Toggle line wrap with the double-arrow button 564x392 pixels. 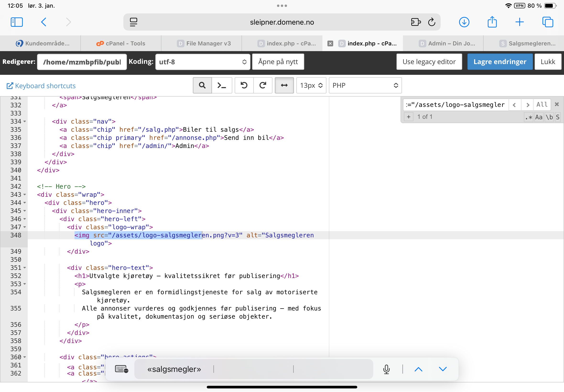tap(284, 85)
